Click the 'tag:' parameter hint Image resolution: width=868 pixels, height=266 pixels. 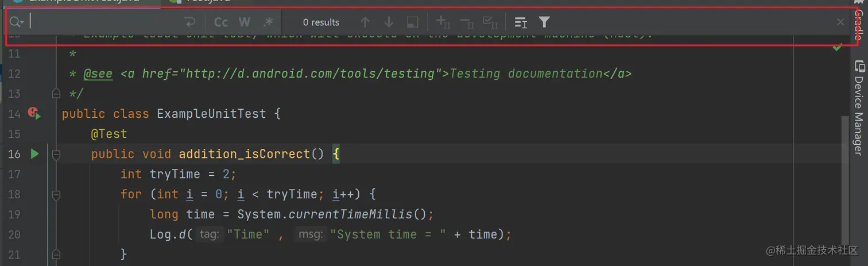(x=209, y=234)
